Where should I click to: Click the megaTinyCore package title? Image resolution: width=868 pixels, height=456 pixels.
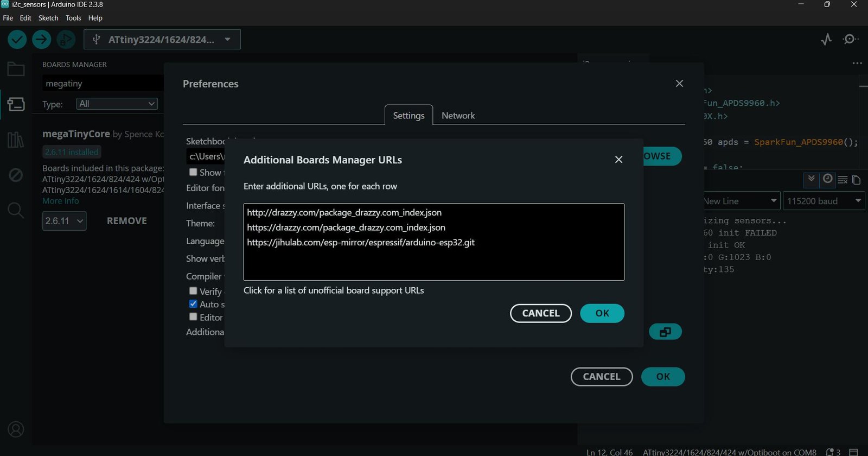click(76, 134)
